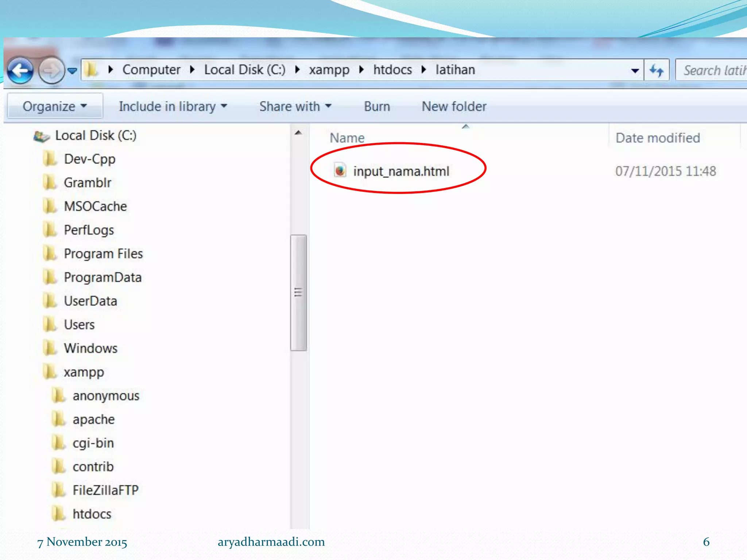
Task: Click the Firefox icon of input_nama.html
Action: click(340, 171)
